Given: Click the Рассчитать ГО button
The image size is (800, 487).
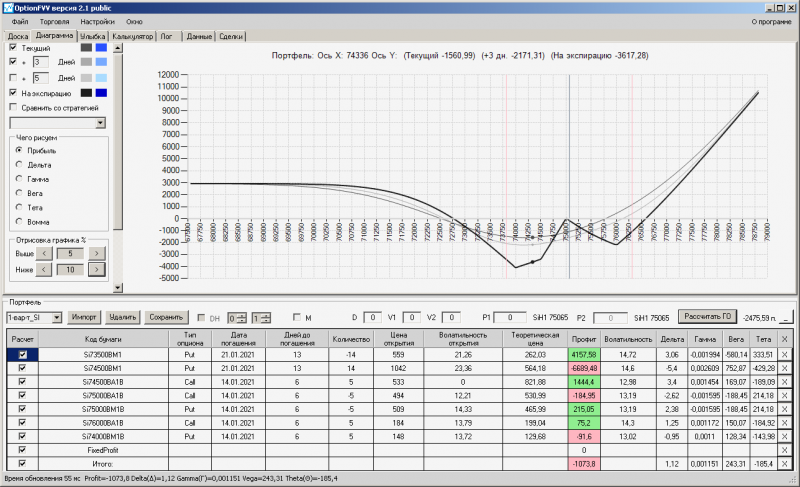Looking at the screenshot, I should tap(707, 316).
